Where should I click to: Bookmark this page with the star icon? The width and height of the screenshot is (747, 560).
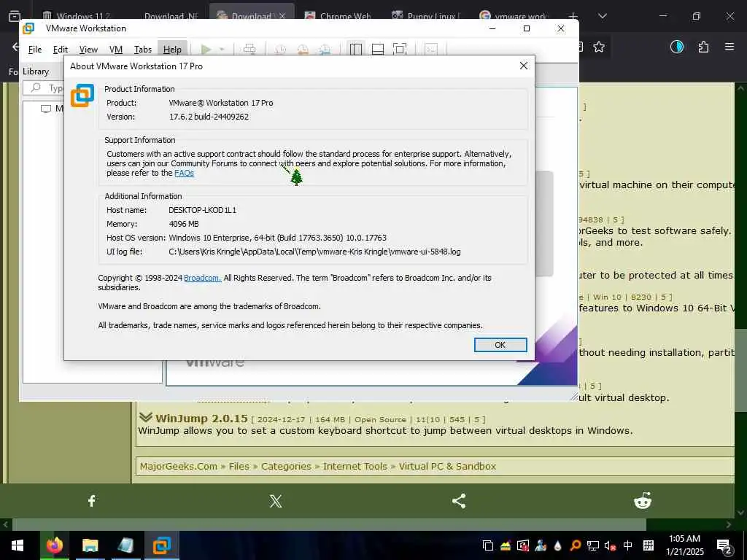[x=599, y=47]
